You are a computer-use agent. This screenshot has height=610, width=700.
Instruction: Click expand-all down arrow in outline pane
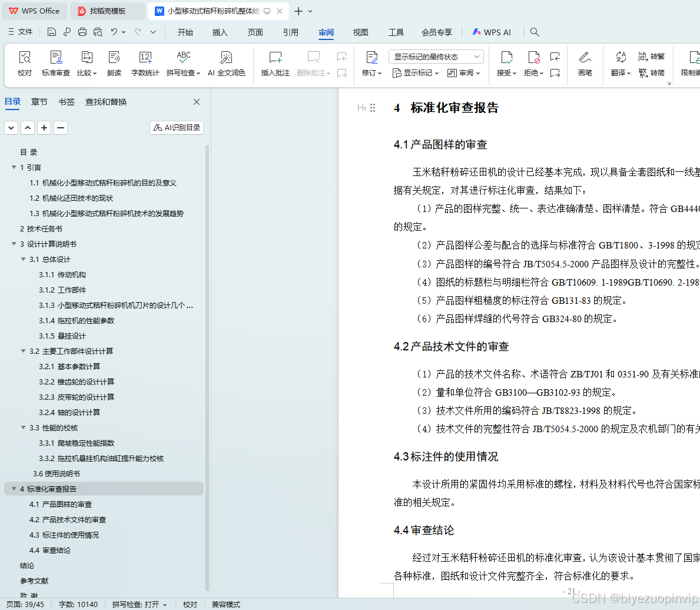[x=11, y=128]
